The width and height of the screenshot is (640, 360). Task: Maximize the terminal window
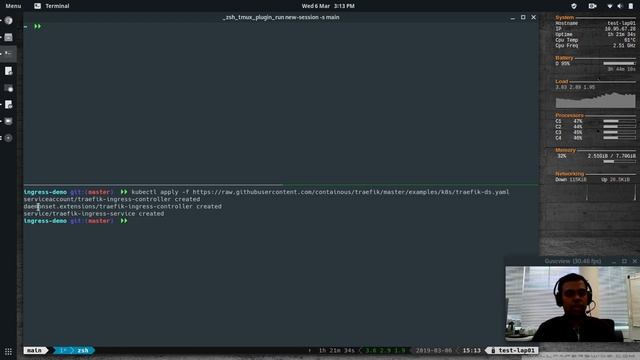click(x=523, y=18)
